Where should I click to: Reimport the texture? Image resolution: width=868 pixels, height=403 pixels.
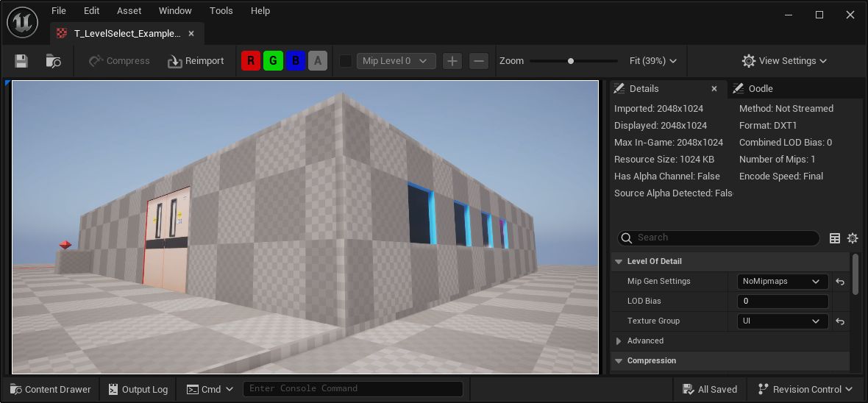(x=196, y=61)
